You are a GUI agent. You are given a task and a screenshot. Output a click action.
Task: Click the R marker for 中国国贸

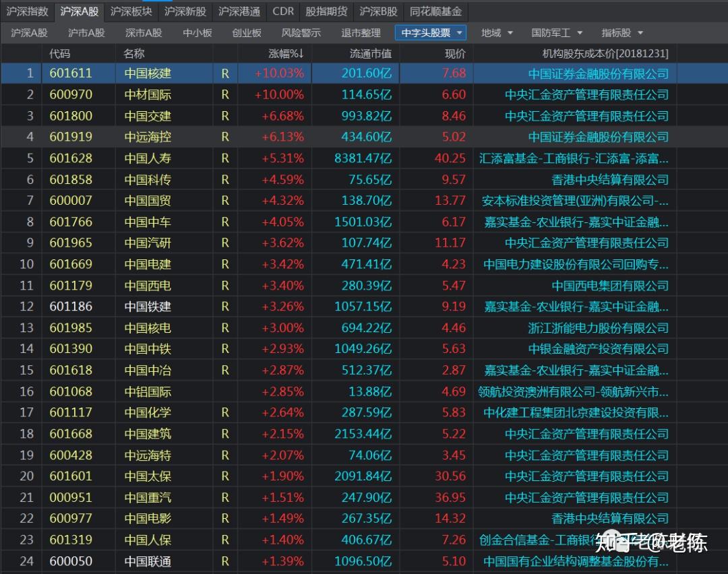point(225,201)
